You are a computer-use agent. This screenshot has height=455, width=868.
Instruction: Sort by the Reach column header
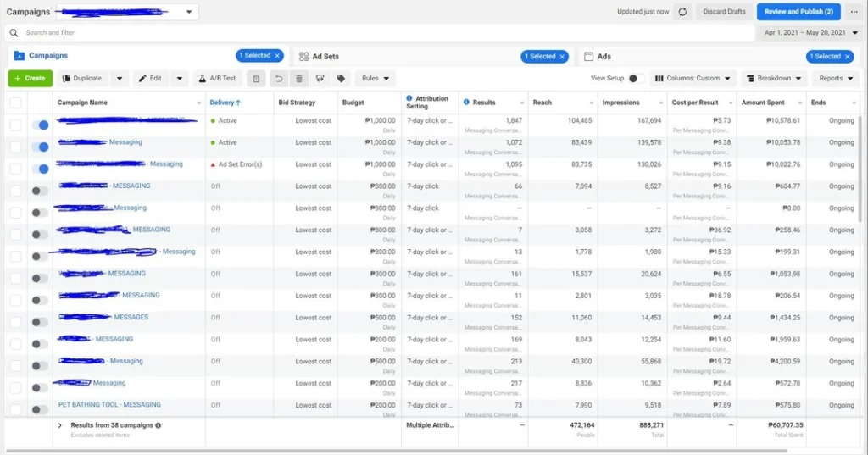coord(542,103)
